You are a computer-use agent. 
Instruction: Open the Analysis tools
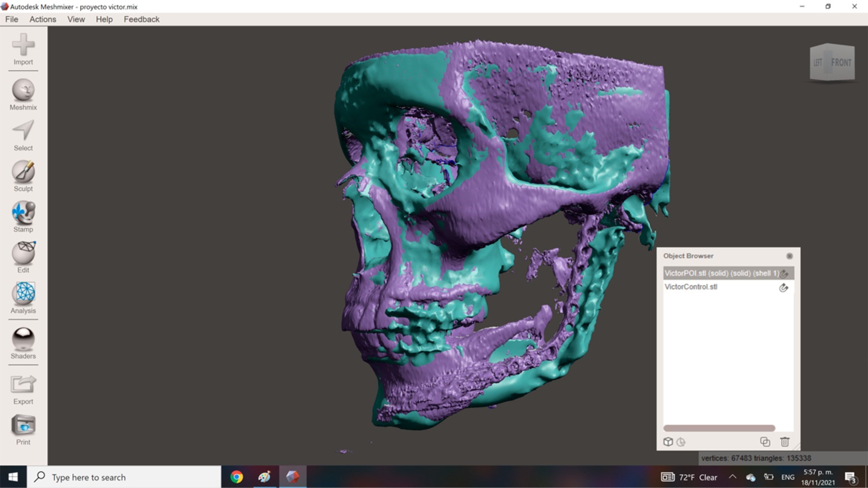pos(23,298)
